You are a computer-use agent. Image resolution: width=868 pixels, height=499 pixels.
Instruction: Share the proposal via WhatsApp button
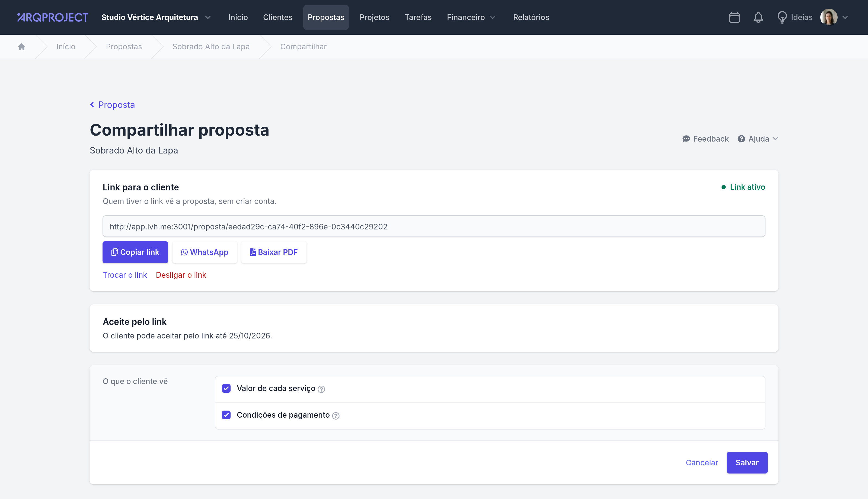[205, 252]
